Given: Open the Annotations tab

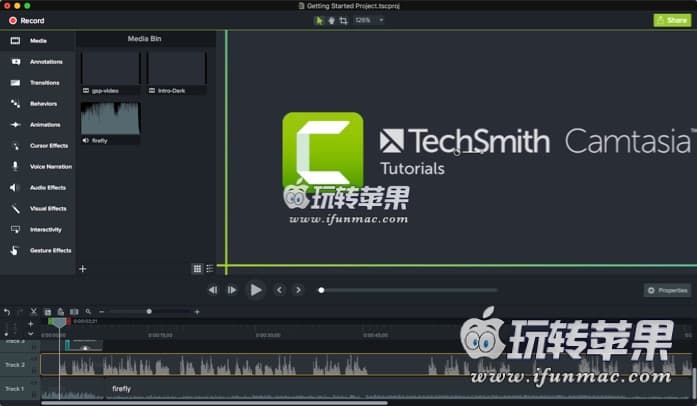Looking at the screenshot, I should [37, 62].
